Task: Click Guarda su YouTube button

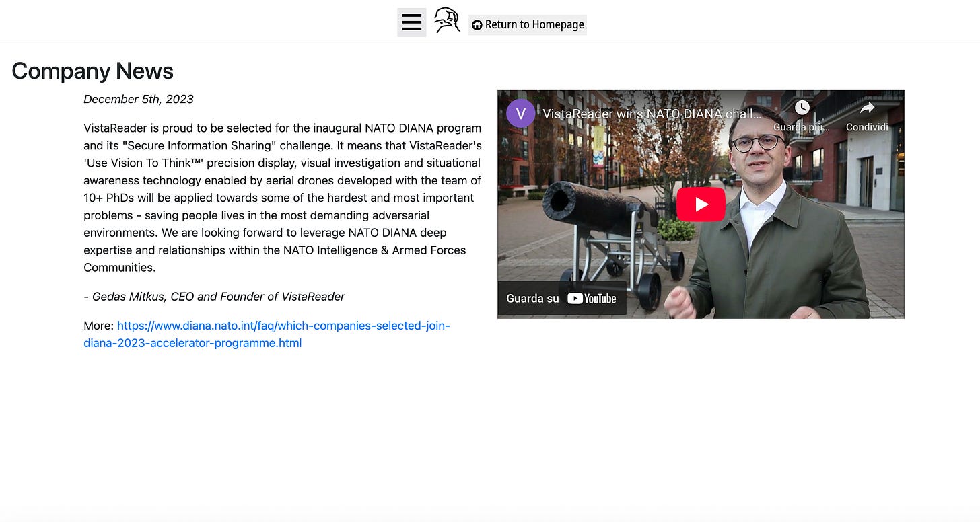Action: pyautogui.click(x=562, y=298)
